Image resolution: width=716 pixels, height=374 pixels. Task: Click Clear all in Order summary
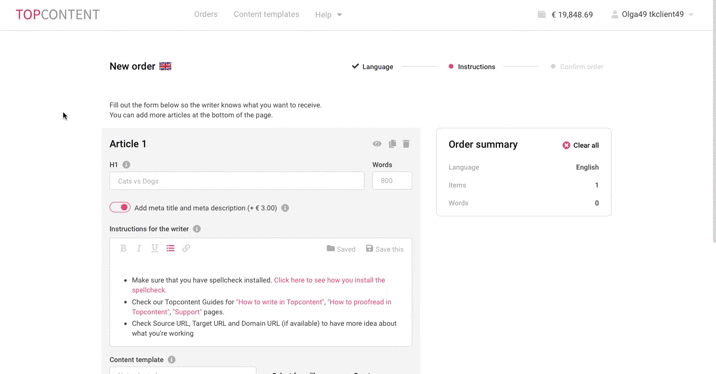tap(580, 145)
